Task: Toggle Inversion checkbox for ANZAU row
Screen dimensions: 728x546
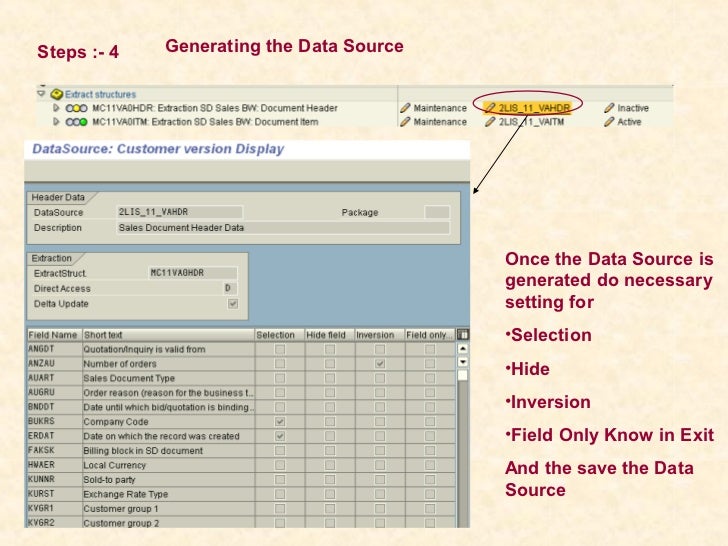Action: 380,364
